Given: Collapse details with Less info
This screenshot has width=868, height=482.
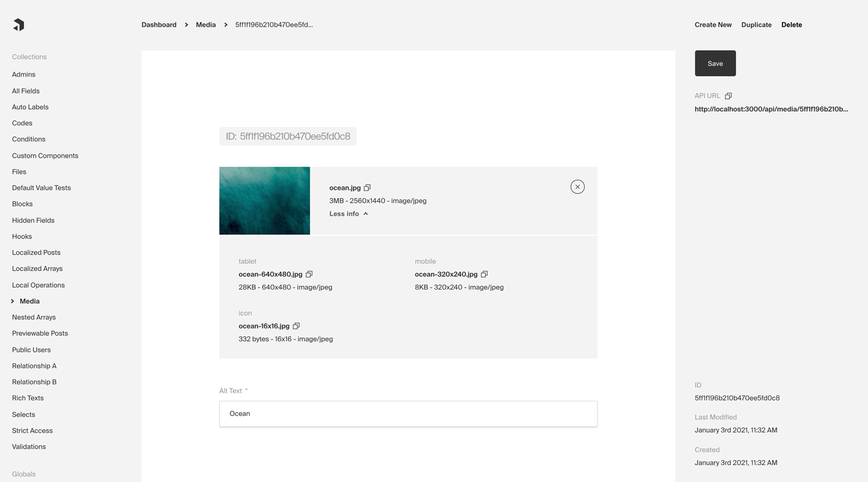Looking at the screenshot, I should [348, 214].
